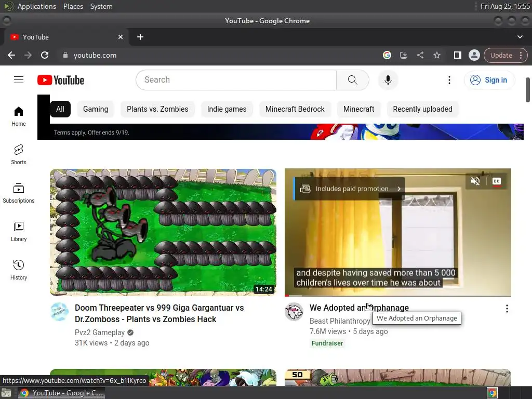Open History from the sidebar
The image size is (532, 399).
(x=19, y=270)
